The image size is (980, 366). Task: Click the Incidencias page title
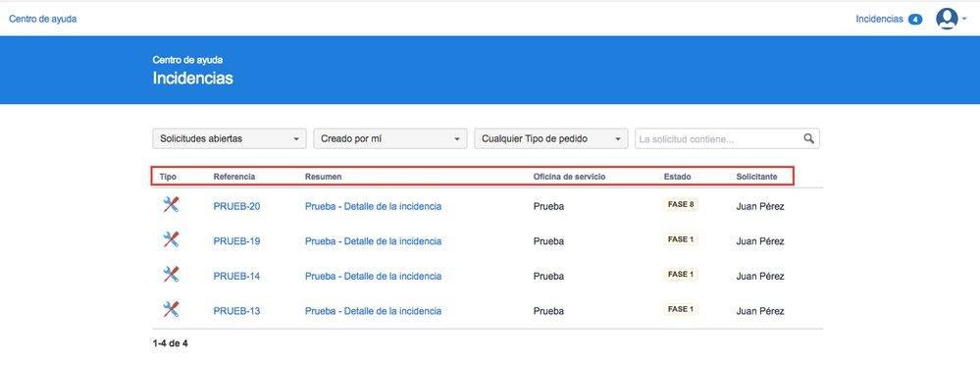[x=192, y=78]
